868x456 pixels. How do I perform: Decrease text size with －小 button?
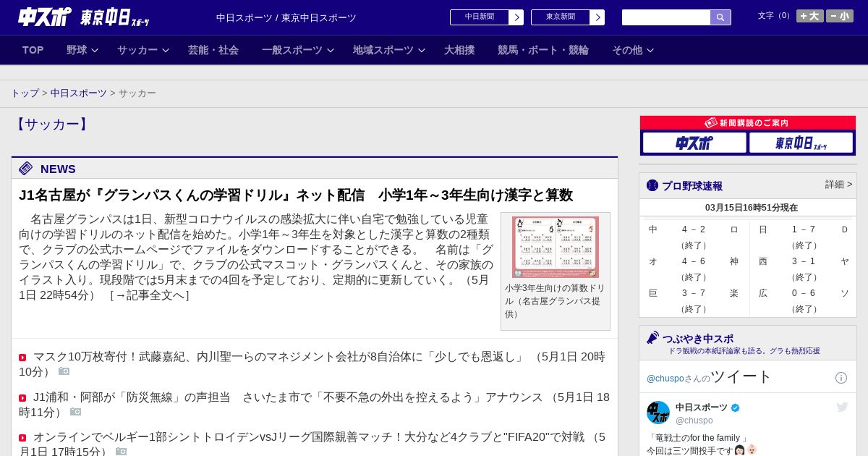pos(840,16)
